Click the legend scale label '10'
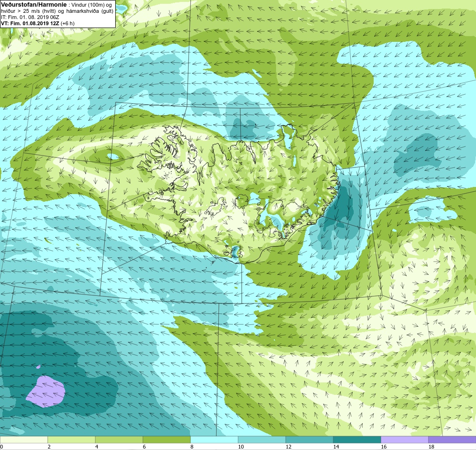This screenshot has height=450, width=476. click(241, 447)
